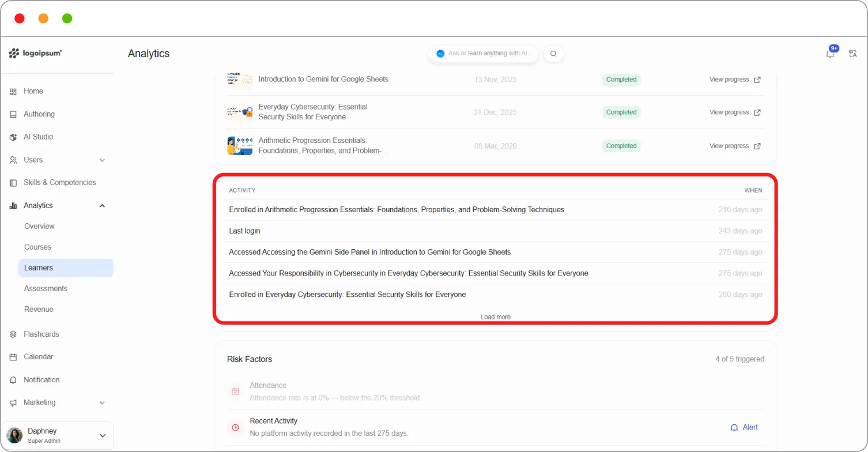Click the Arithmetic Progression Essentials course thumbnail
868x452 pixels.
pyautogui.click(x=240, y=145)
